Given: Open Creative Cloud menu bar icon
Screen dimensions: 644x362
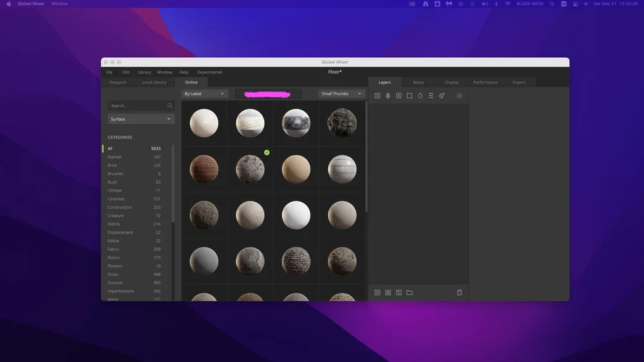Looking at the screenshot, I should [x=412, y=4].
